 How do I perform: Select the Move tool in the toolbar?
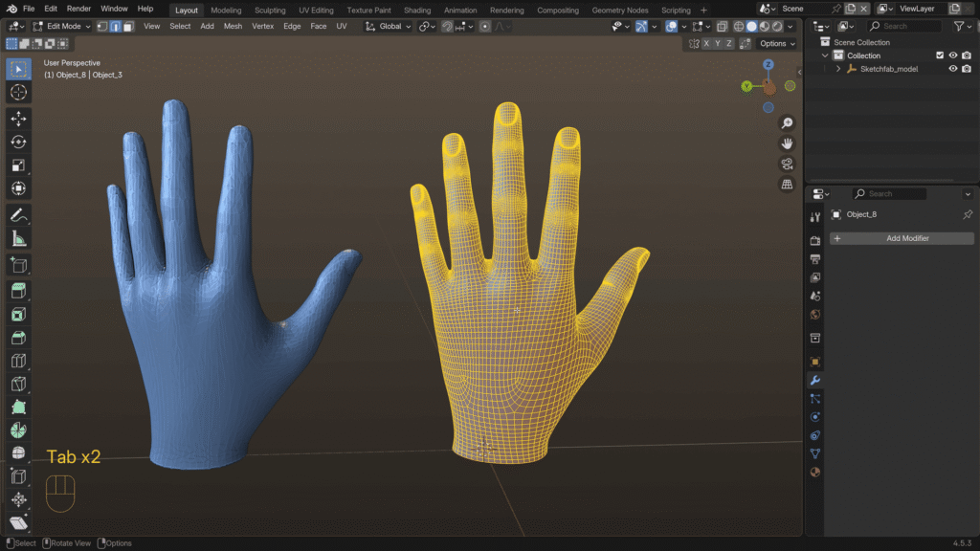pyautogui.click(x=18, y=118)
